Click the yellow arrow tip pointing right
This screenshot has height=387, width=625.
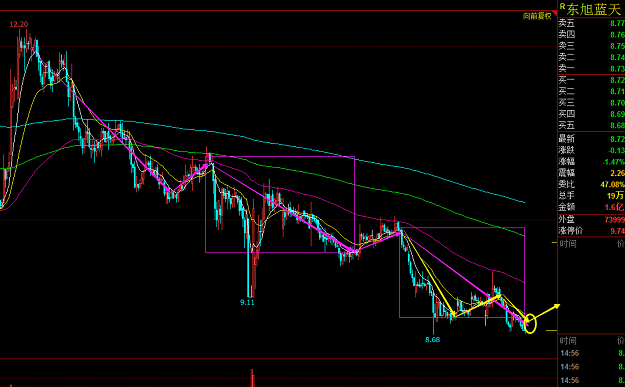pyautogui.click(x=557, y=306)
